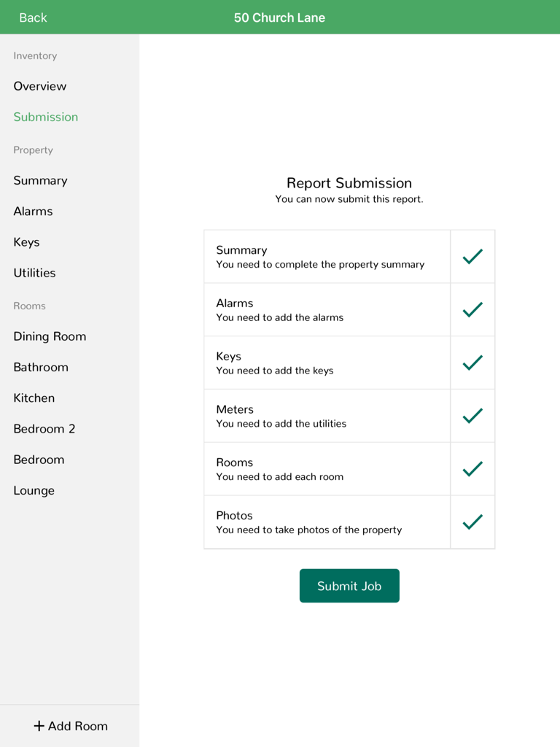Click Back to leave 50 Church Lane
The width and height of the screenshot is (560, 747).
(32, 17)
